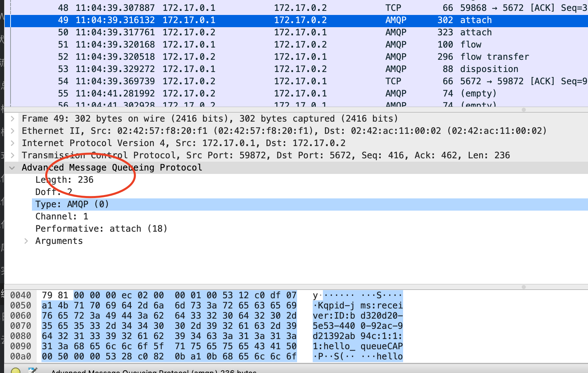This screenshot has width=588, height=373.
Task: Select Performative: attach (18) field
Action: click(101, 229)
